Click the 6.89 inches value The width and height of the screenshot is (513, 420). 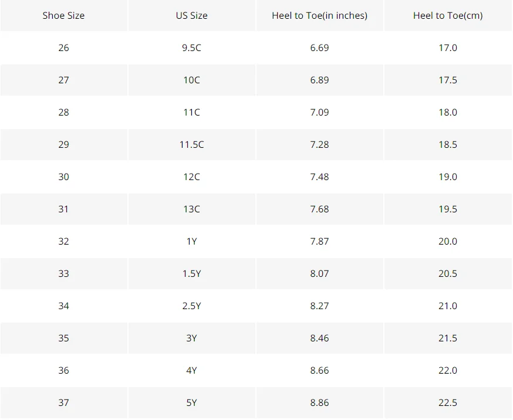[x=320, y=80]
